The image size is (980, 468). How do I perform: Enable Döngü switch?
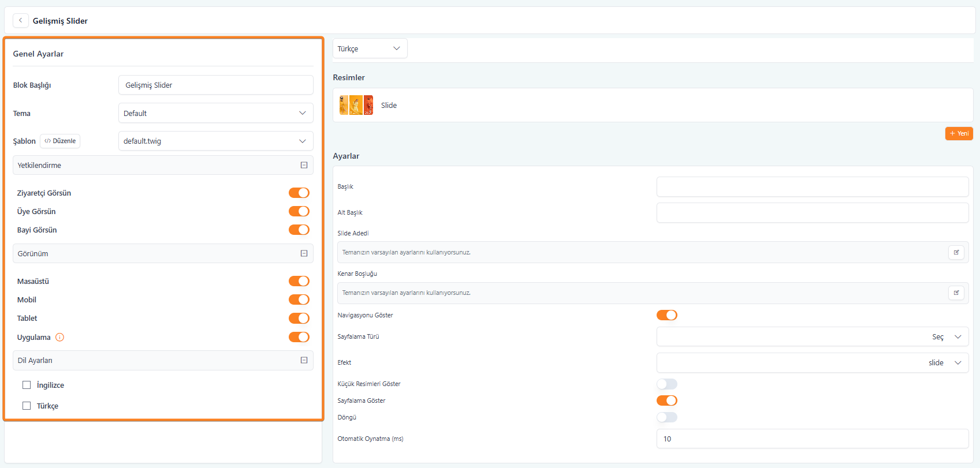[x=667, y=417]
